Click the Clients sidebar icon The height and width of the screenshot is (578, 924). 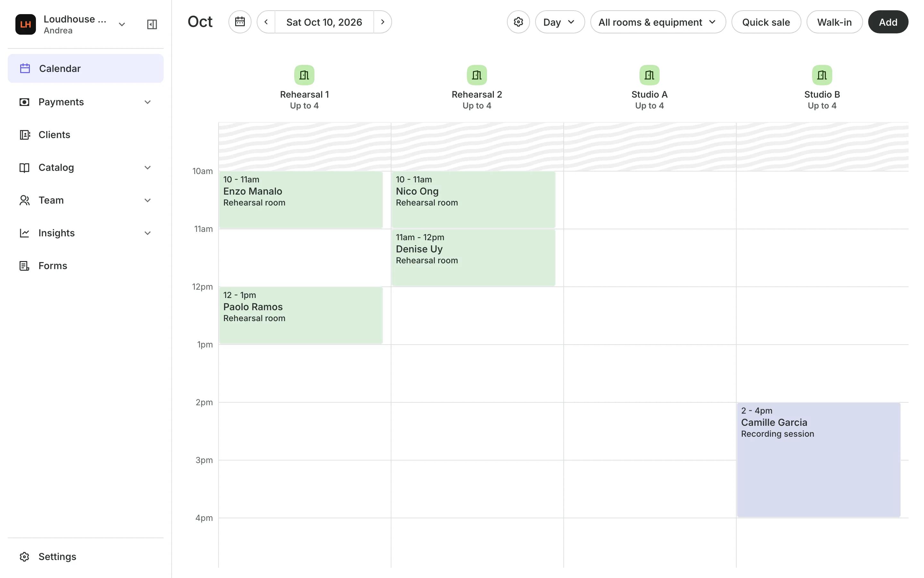tap(24, 135)
